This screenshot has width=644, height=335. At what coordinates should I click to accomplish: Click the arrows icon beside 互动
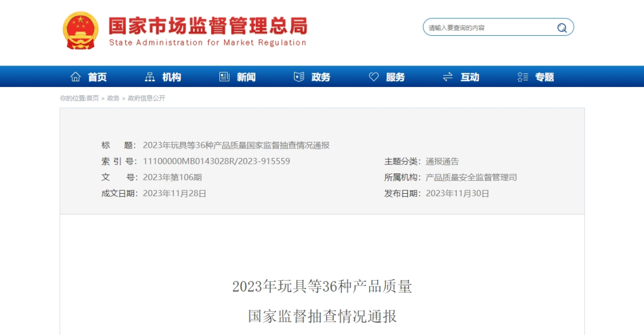[x=448, y=77]
